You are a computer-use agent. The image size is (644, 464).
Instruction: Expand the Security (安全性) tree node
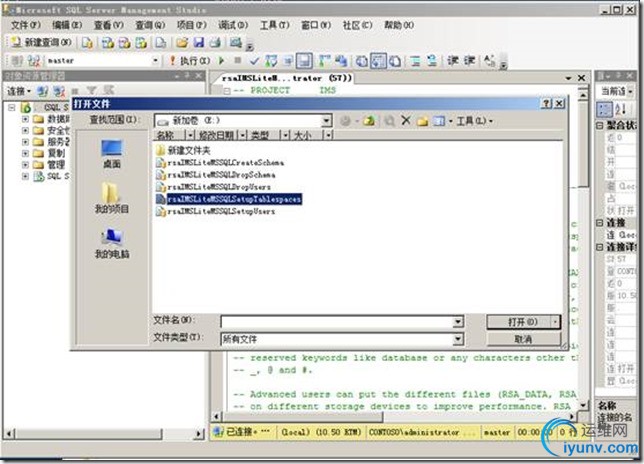pos(25,131)
